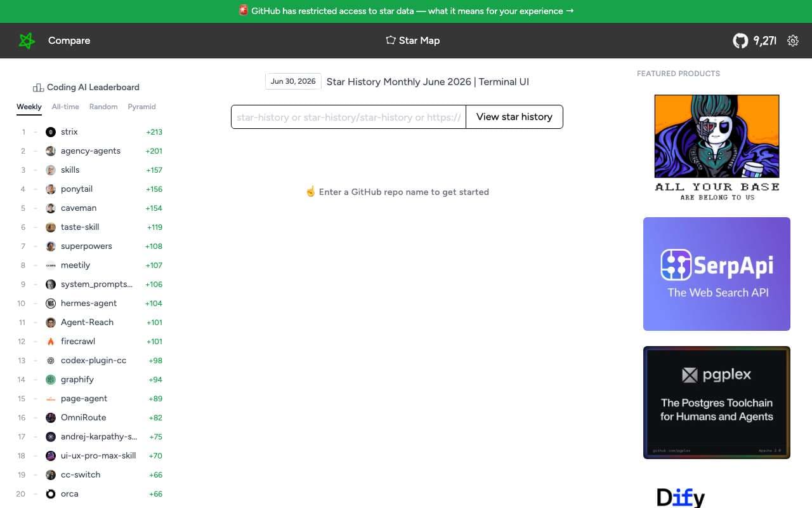812x508 pixels.
Task: Click the ponytail repo avatar
Action: click(x=51, y=189)
